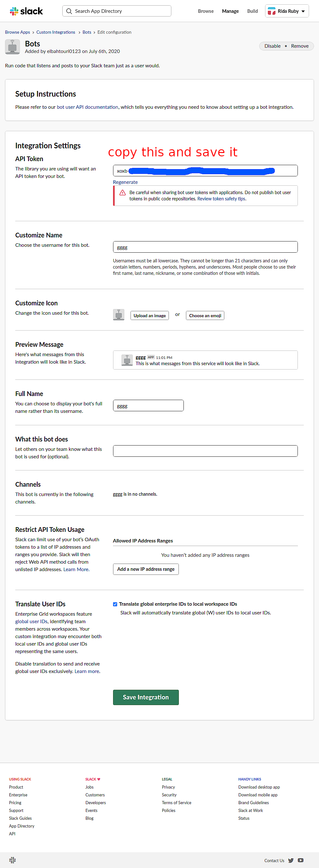Click Add a new IP address range

pyautogui.click(x=146, y=569)
